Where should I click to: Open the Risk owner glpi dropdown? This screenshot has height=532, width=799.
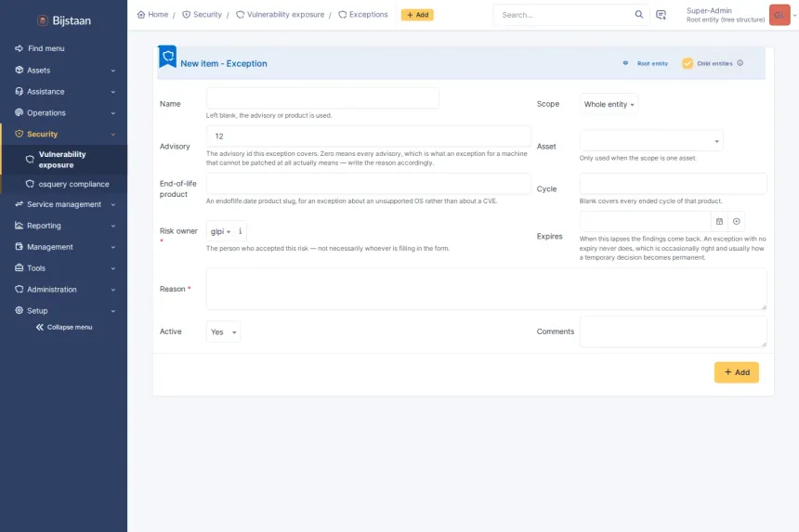tap(220, 231)
